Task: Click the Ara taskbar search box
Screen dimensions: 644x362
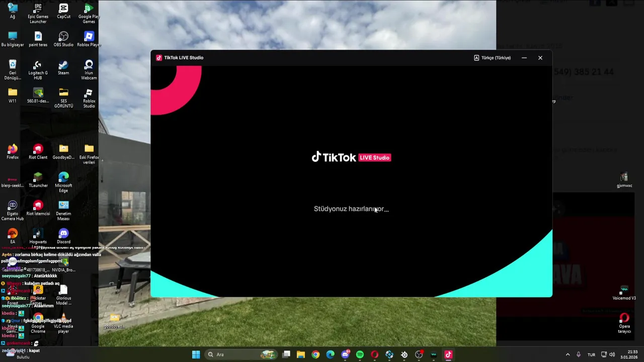Action: pyautogui.click(x=242, y=354)
